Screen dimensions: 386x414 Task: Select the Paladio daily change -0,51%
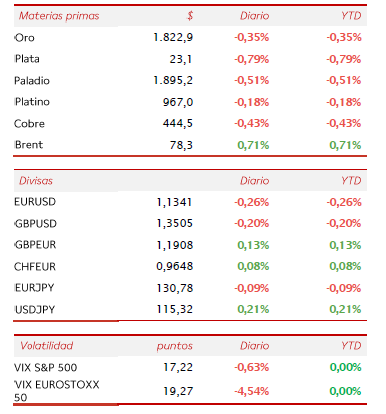click(252, 80)
